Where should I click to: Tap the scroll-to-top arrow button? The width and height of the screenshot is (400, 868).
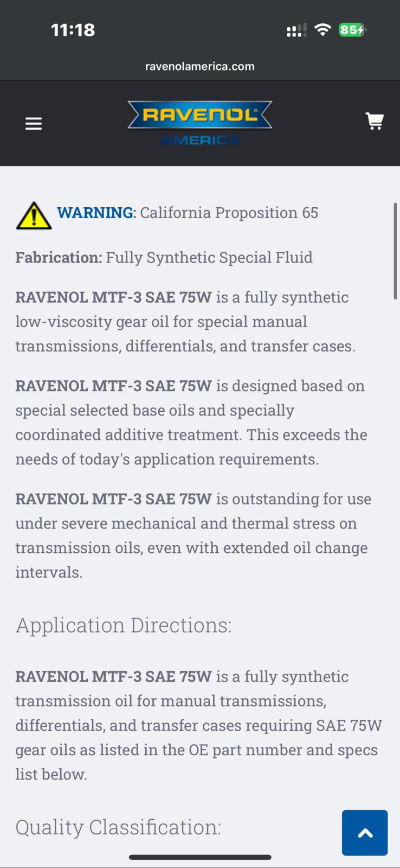[365, 833]
